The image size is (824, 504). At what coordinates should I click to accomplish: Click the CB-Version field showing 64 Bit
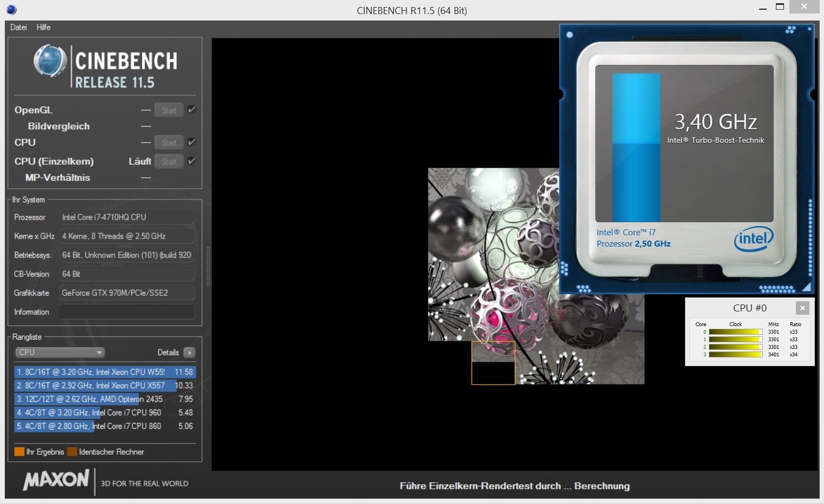(127, 274)
